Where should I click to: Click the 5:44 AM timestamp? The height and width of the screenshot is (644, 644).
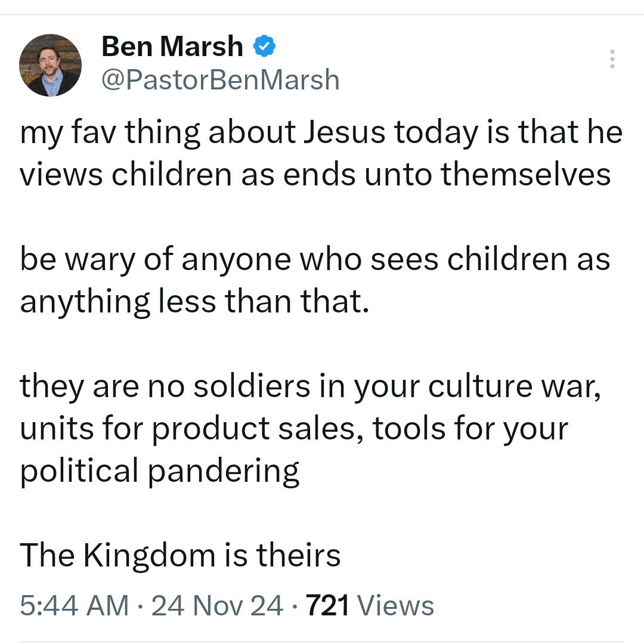pos(74,606)
